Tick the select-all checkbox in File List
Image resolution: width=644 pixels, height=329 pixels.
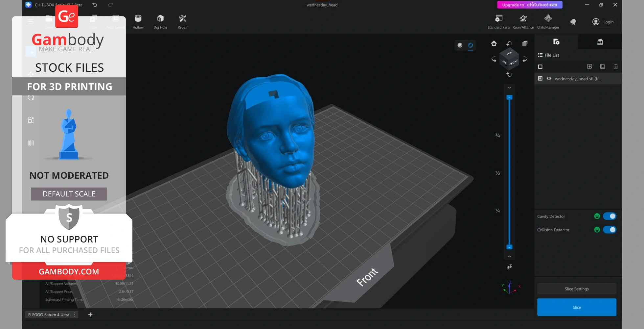(540, 67)
